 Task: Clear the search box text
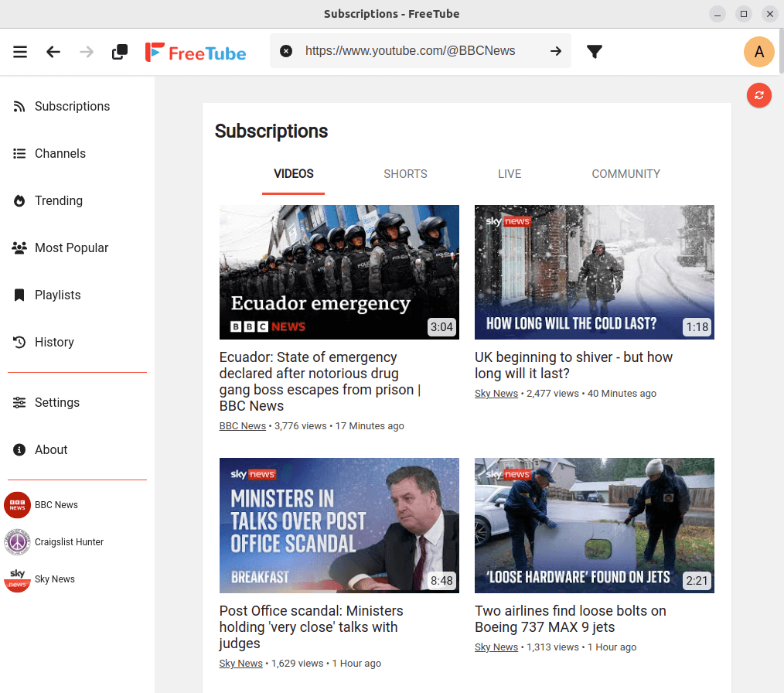pos(286,51)
